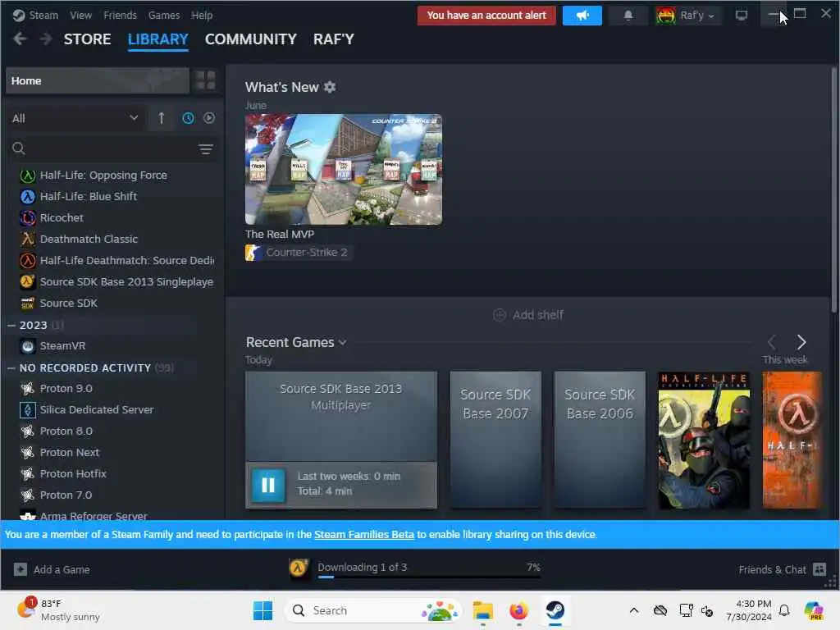Switch to Big Picture mode monitor icon
This screenshot has height=630, width=840.
[741, 16]
